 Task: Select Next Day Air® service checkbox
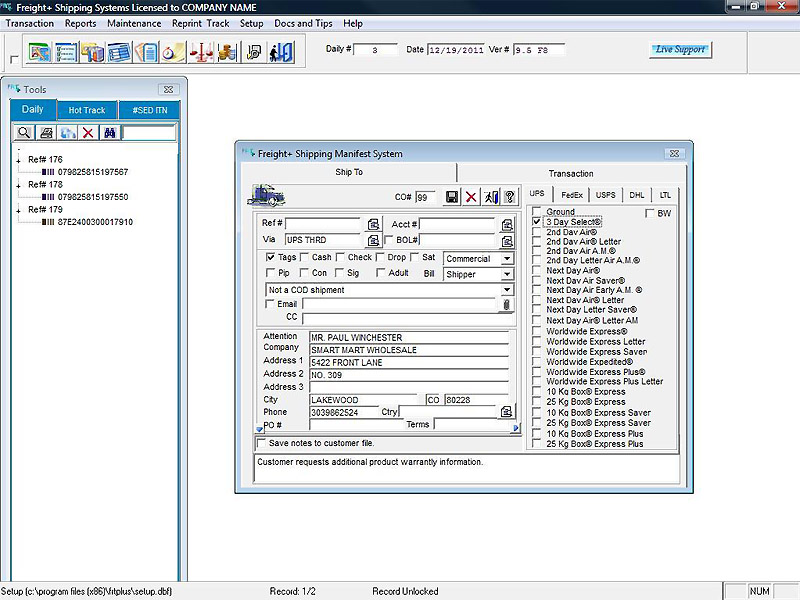coord(536,270)
